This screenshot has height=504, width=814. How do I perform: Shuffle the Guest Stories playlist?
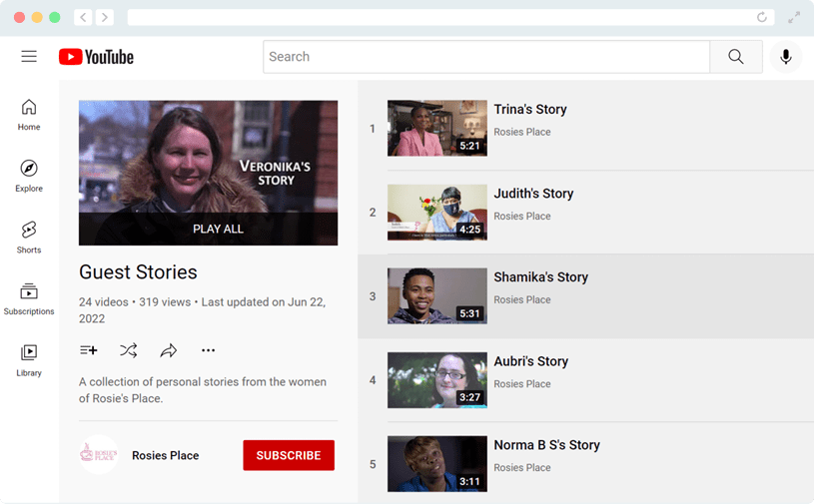129,350
